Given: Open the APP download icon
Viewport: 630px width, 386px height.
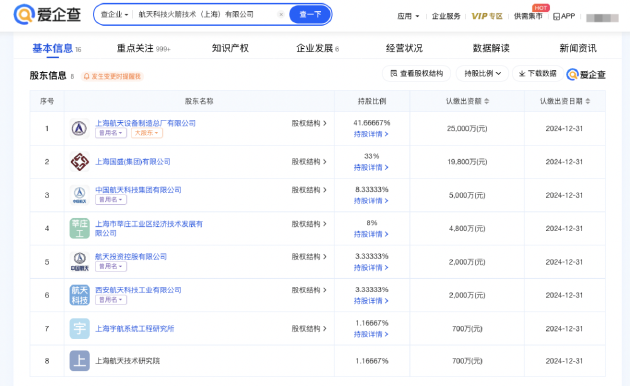Looking at the screenshot, I should 564,16.
